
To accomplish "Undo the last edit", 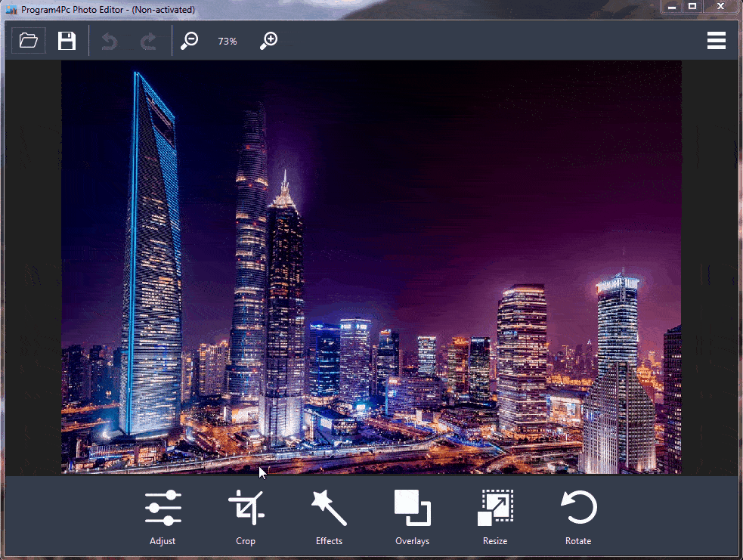I will (108, 40).
